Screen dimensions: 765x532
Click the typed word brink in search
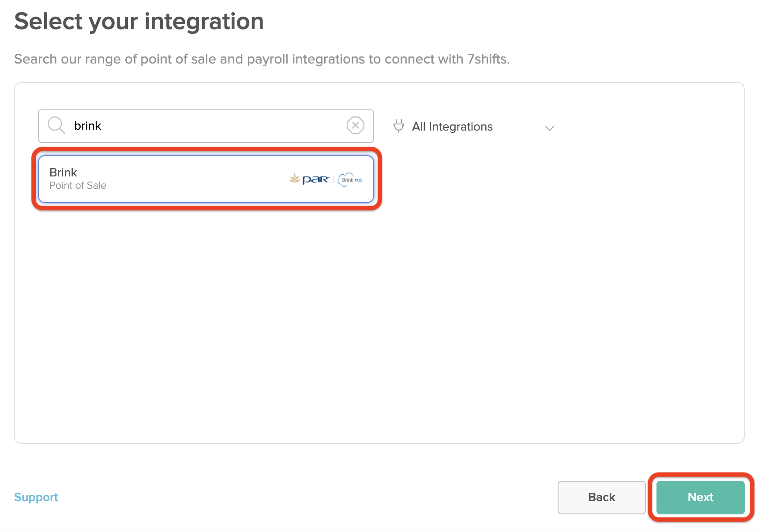coord(87,126)
